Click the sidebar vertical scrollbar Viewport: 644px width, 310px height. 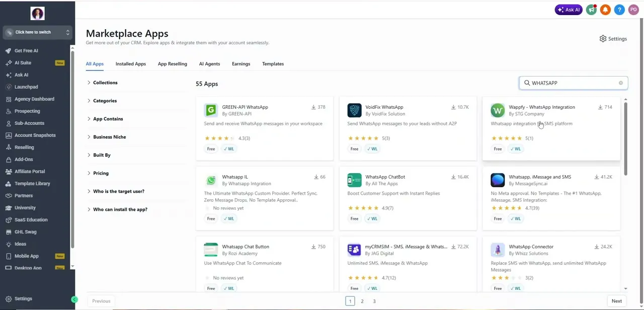72,149
